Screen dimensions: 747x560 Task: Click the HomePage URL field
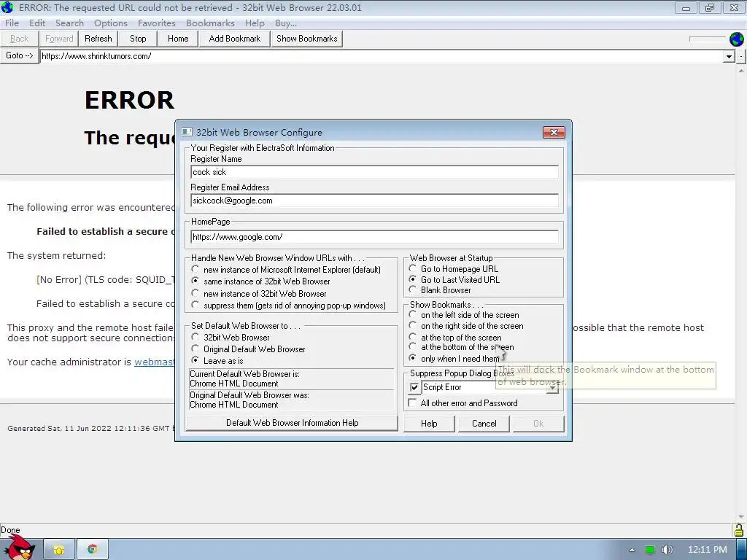point(374,237)
